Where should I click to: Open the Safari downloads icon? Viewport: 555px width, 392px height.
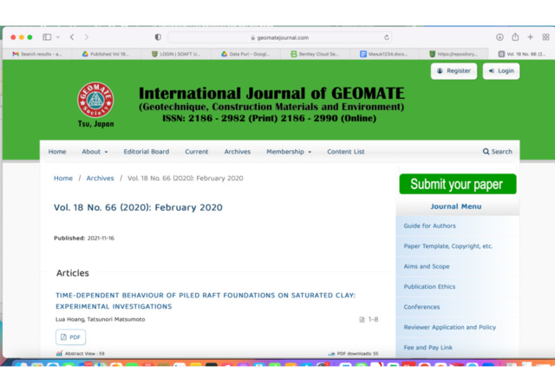point(499,36)
